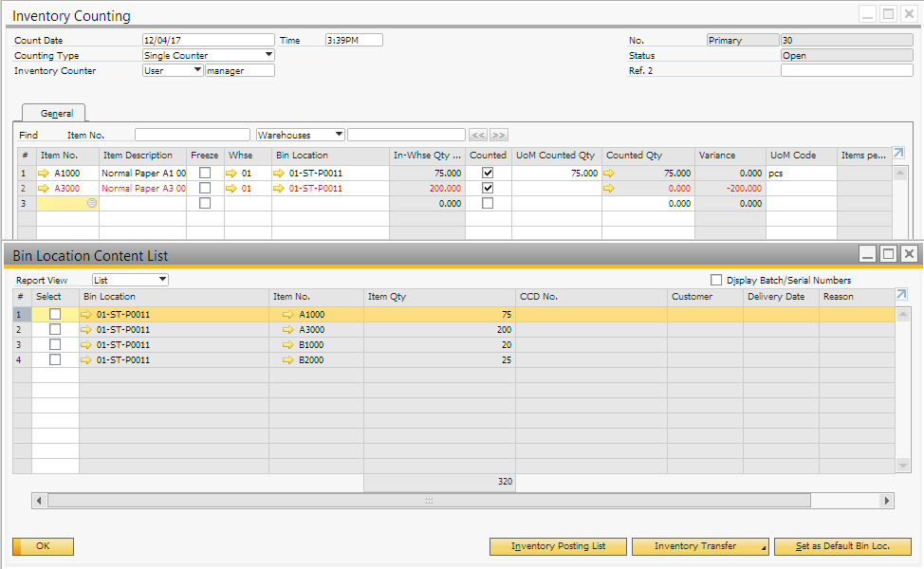Open the Warehouses find dropdown
The height and width of the screenshot is (569, 924).
coord(339,136)
